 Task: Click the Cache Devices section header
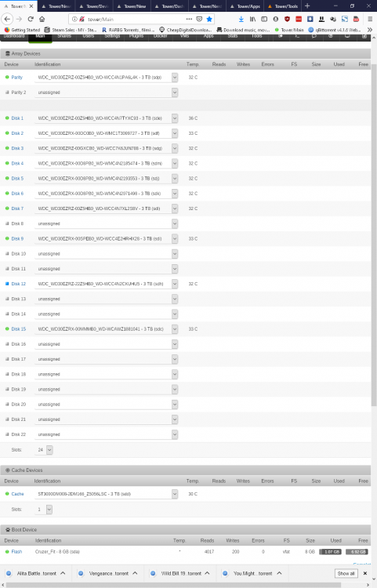186,470
